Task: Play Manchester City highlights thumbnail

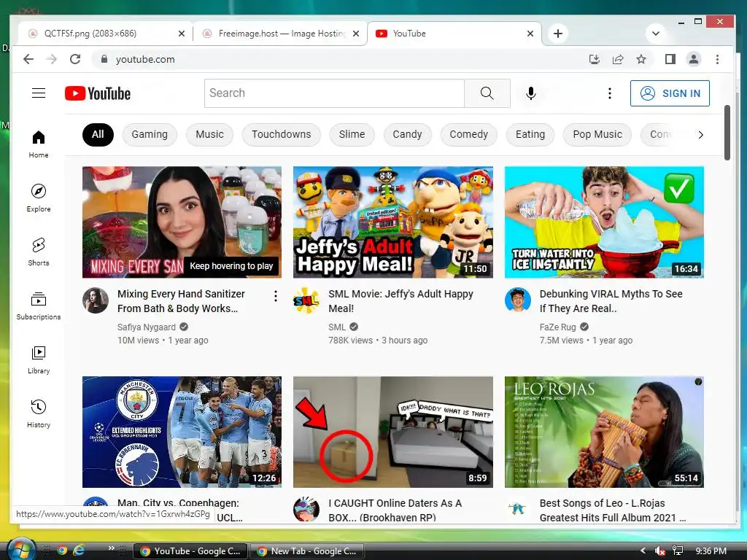Action: [x=182, y=432]
